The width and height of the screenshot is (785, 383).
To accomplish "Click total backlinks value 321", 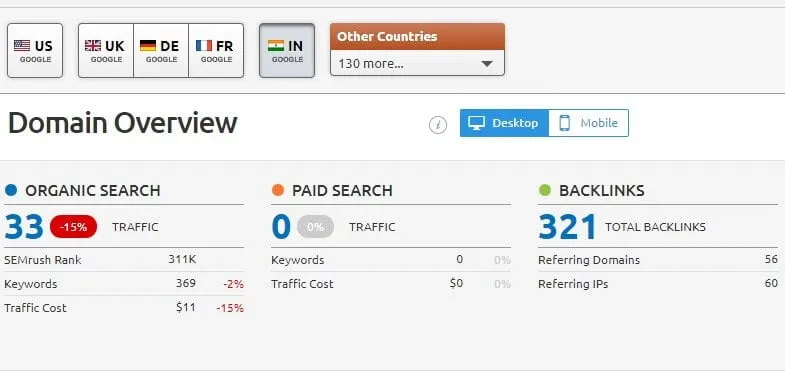I will click(x=568, y=227).
